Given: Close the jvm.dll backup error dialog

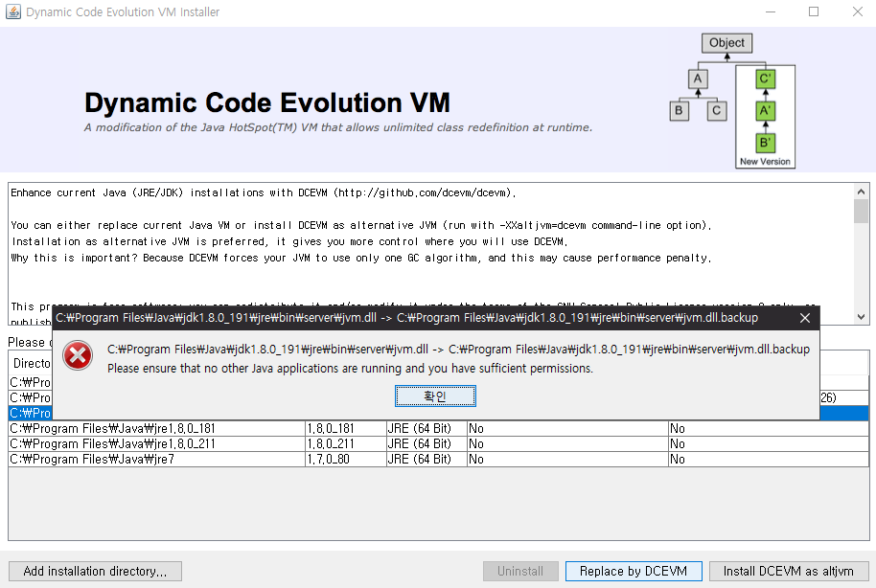Looking at the screenshot, I should tap(804, 318).
